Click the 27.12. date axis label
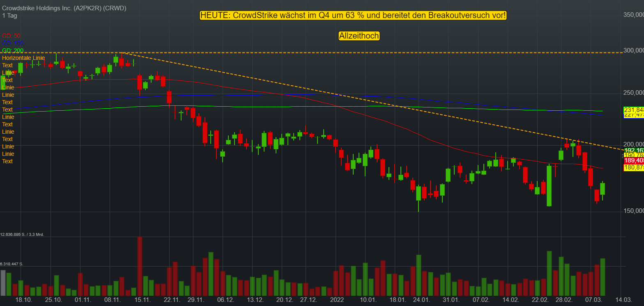Image resolution: width=644 pixels, height=306 pixels. [x=308, y=300]
